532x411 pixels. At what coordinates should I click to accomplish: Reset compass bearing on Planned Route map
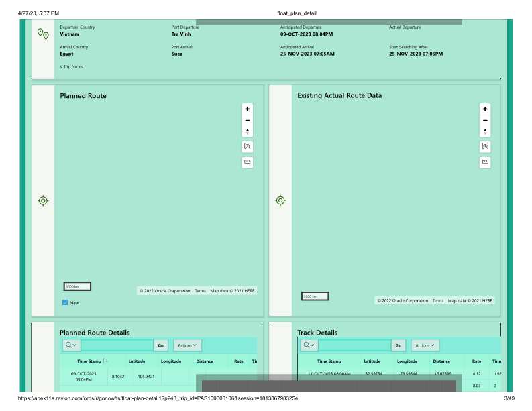coord(248,131)
